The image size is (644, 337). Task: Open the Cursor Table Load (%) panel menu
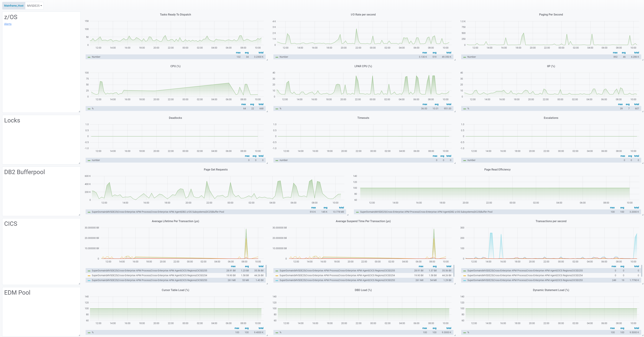click(x=175, y=290)
